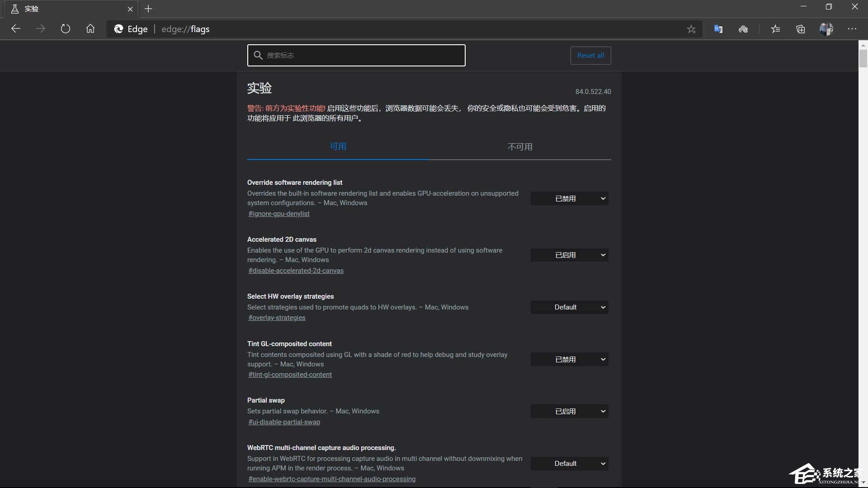
Task: Toggle Tint GL-composited content 已禁用 setting
Action: tap(569, 359)
